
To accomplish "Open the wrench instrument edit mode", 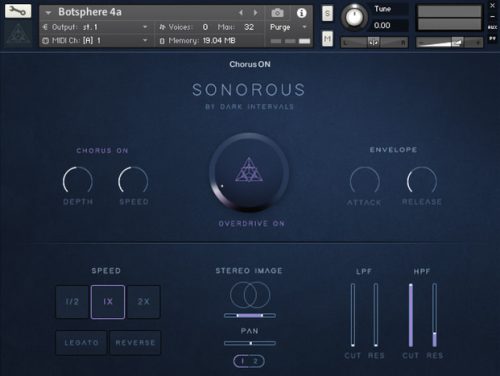I will click(x=18, y=11).
